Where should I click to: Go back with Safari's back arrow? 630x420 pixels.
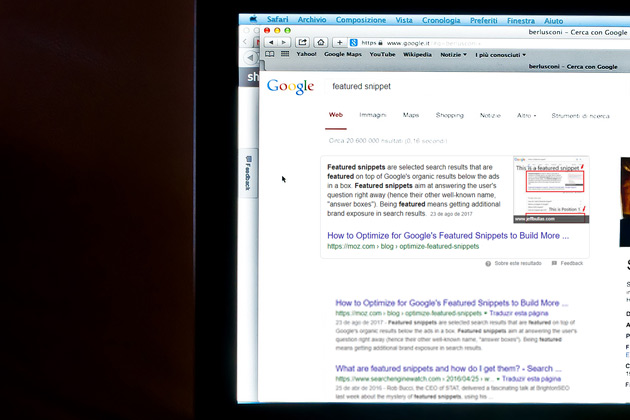pos(271,42)
